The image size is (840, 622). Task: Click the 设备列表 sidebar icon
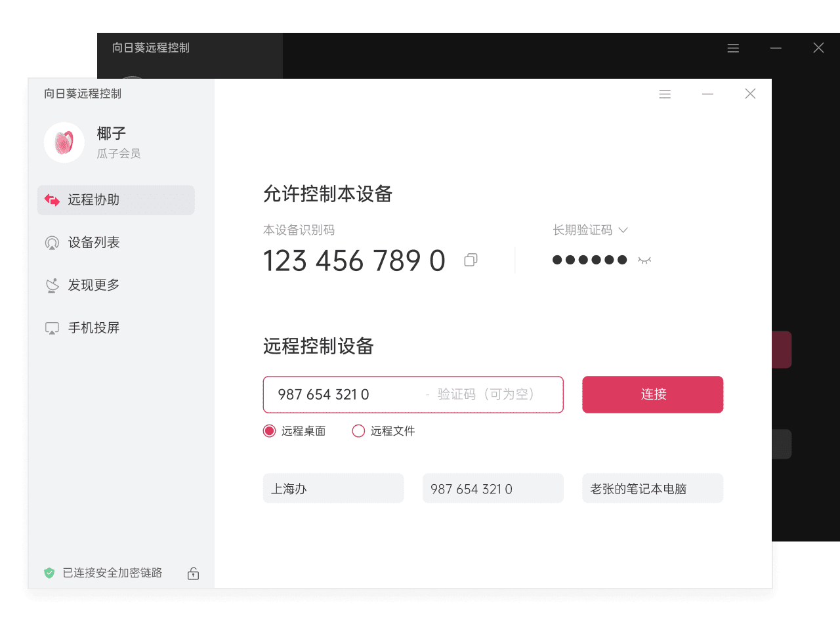point(52,243)
